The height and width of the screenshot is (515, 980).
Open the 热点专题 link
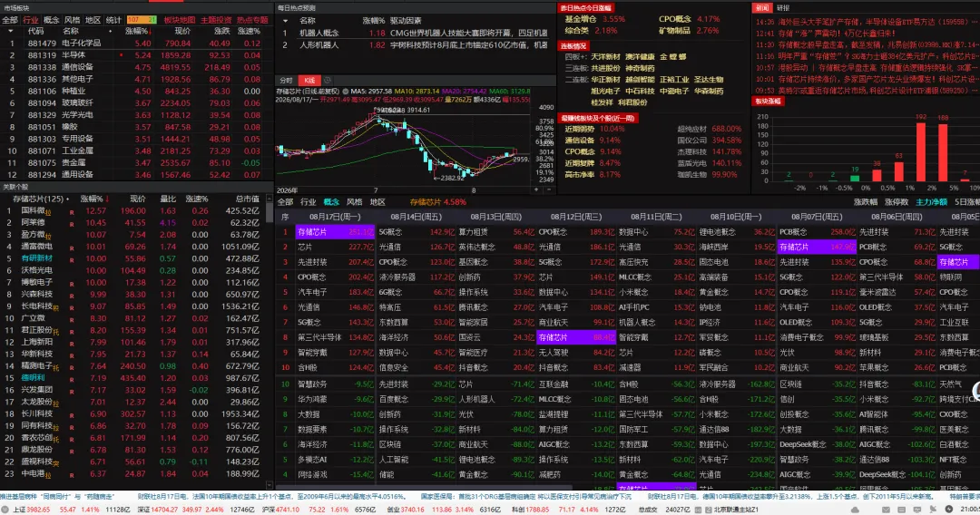tap(252, 20)
